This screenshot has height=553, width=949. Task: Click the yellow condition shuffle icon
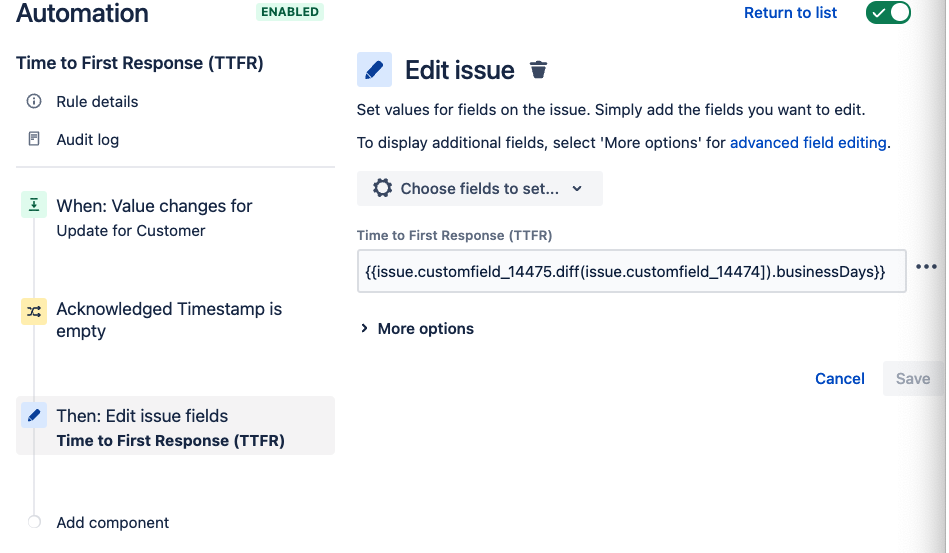click(x=34, y=312)
